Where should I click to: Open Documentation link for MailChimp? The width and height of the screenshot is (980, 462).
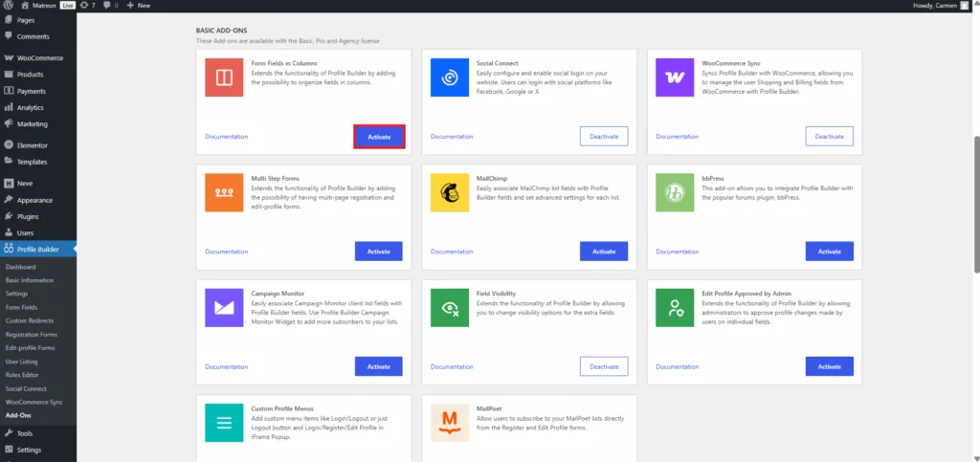pyautogui.click(x=452, y=252)
